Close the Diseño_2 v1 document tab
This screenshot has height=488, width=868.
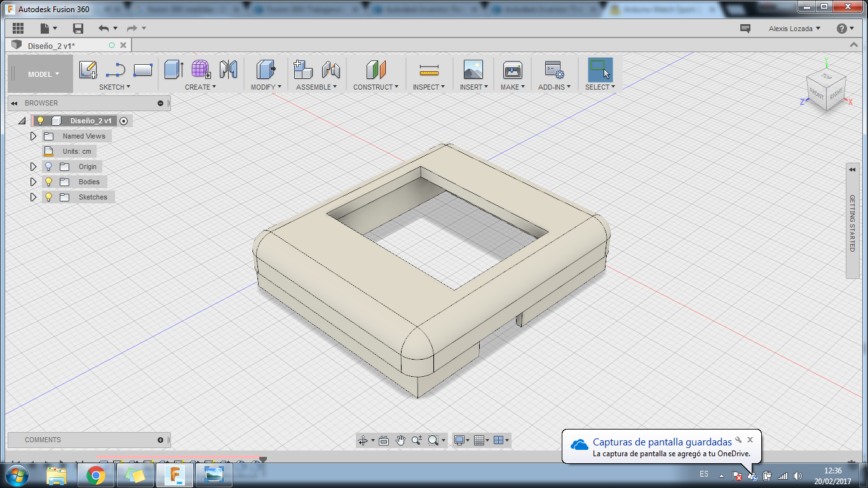123,45
